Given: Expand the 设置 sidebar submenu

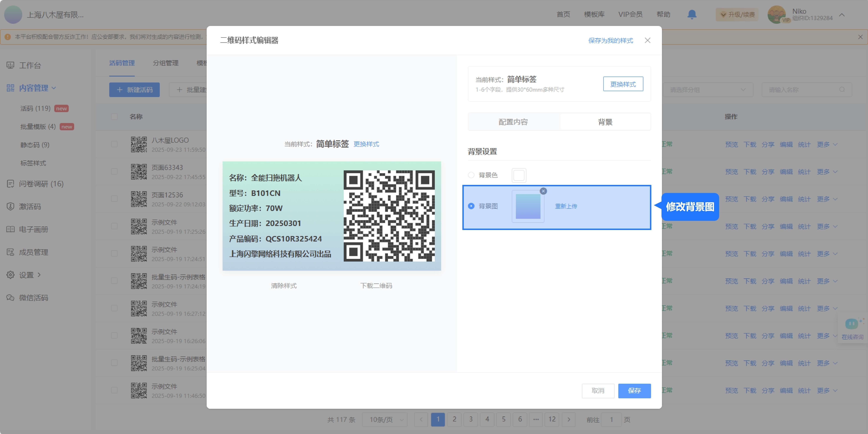Looking at the screenshot, I should click(26, 275).
